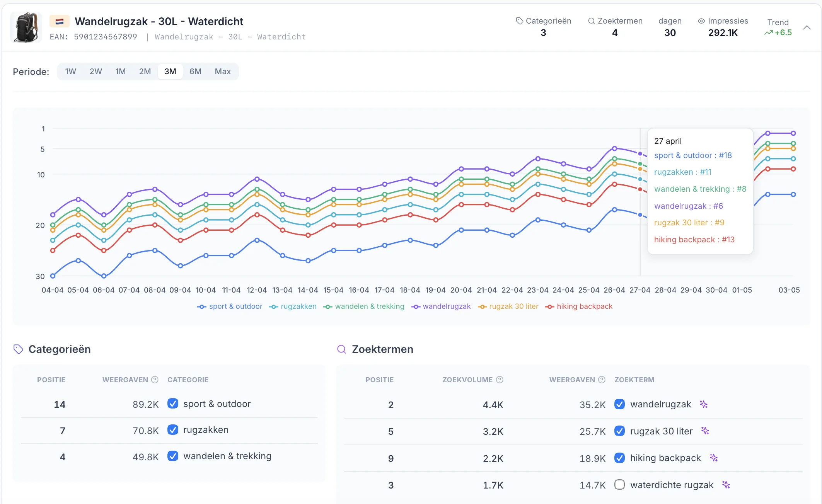This screenshot has width=822, height=504.
Task: Click the Zoektermen section search icon
Action: coord(341,349)
